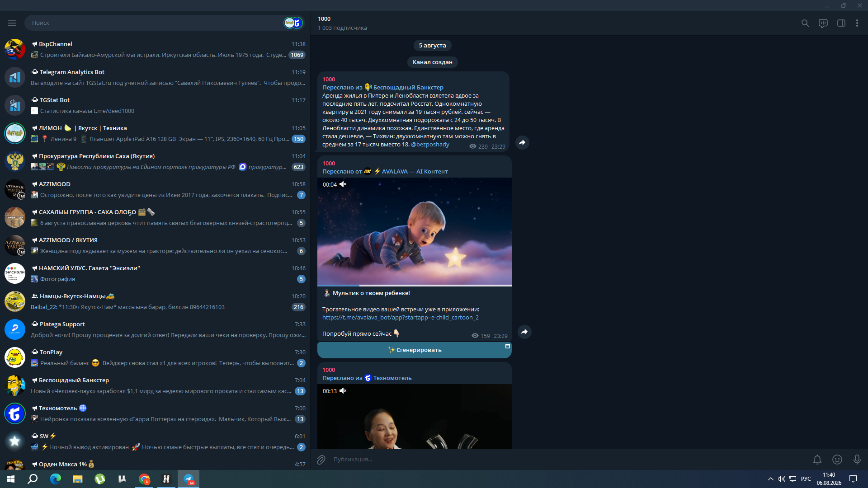Open the BspChannel chat
Screen dimensions: 868x488
pos(155,49)
